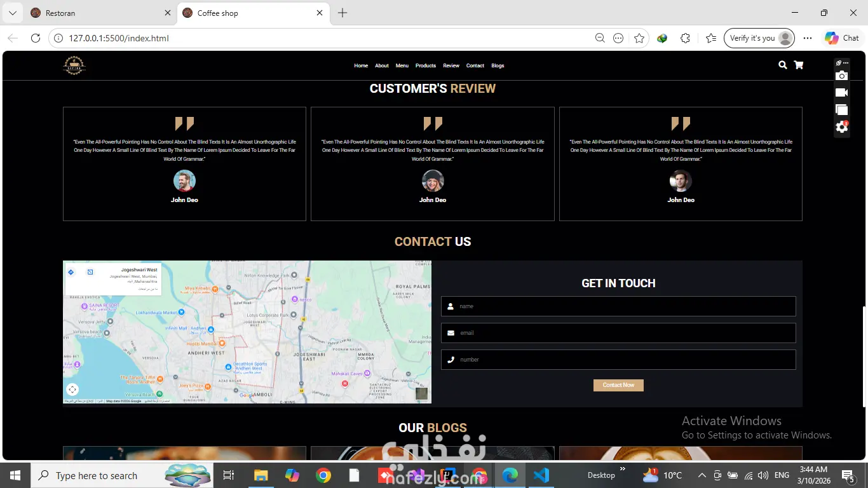
Task: Open browser Settings and more menu
Action: 808,38
